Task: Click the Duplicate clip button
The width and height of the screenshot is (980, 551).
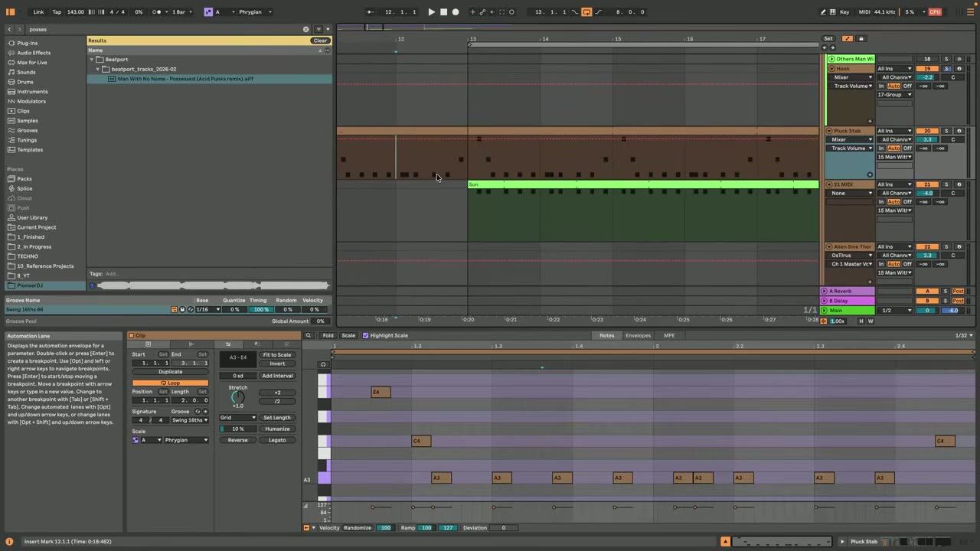Action: coord(170,371)
